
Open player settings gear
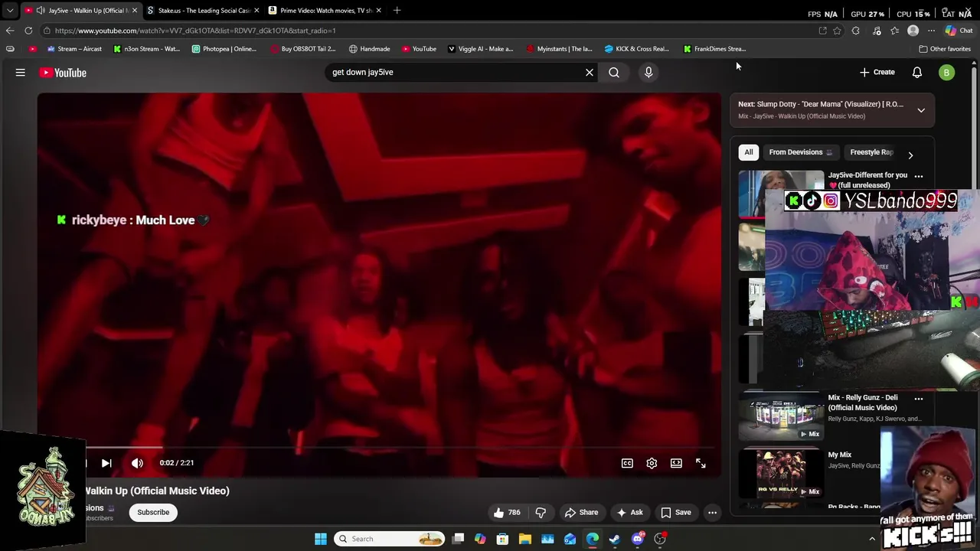tap(652, 463)
